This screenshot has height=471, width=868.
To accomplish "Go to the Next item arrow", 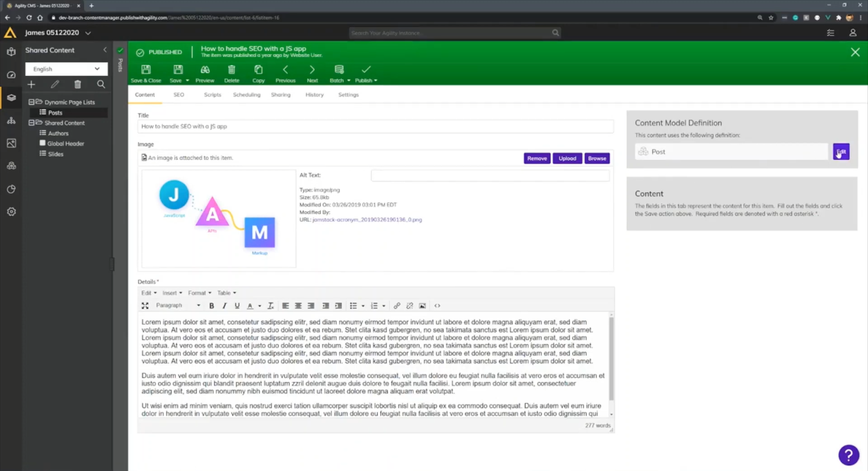I will click(312, 74).
